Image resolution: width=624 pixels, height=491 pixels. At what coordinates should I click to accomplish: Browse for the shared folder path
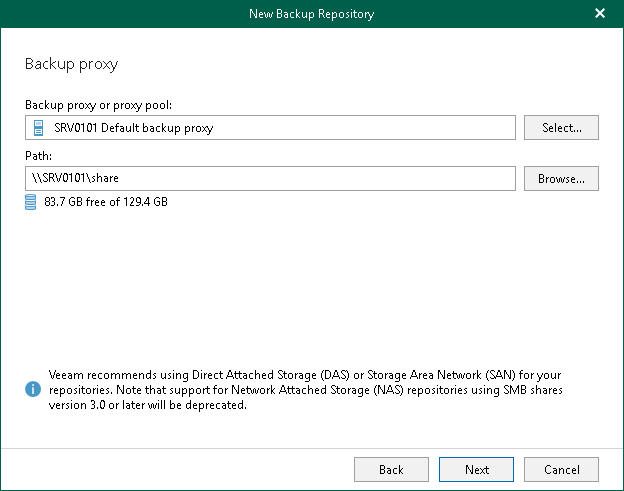coord(561,179)
